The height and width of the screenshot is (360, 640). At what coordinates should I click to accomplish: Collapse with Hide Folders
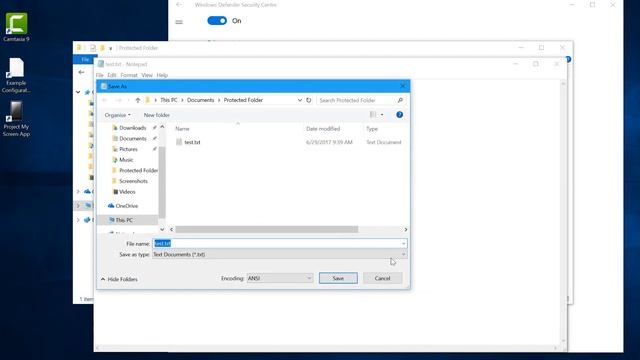[x=119, y=279]
